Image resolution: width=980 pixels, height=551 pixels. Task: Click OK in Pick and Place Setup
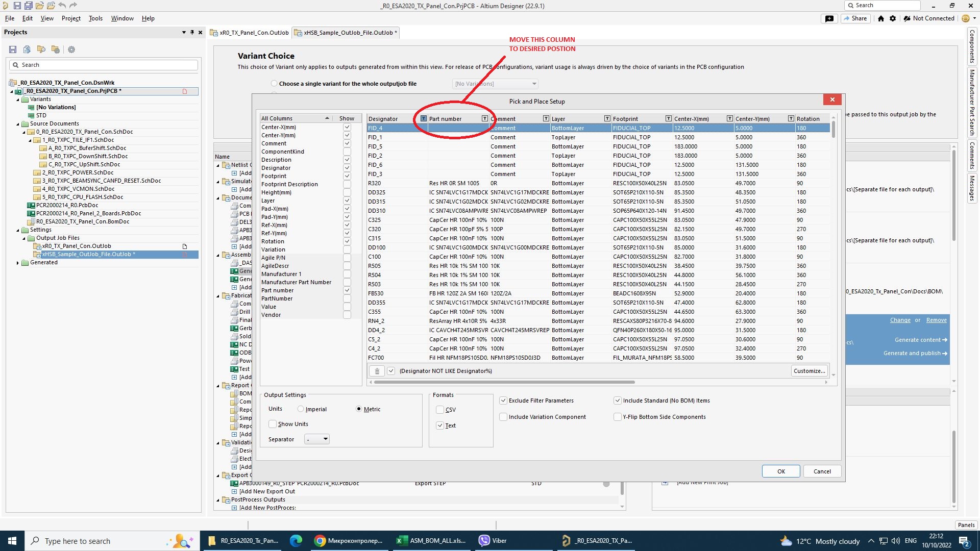tap(781, 471)
